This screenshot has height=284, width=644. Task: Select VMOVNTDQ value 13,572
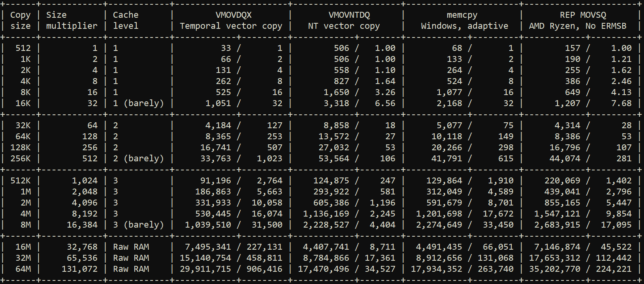334,136
